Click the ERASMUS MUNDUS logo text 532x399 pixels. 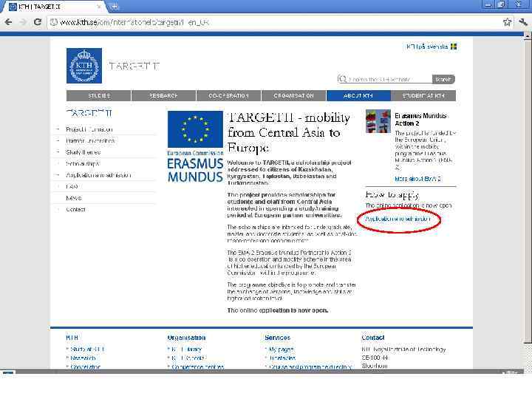[x=195, y=171]
